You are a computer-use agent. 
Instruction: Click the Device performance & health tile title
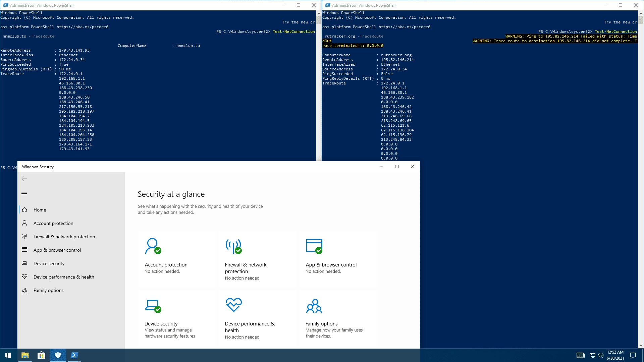pyautogui.click(x=250, y=327)
